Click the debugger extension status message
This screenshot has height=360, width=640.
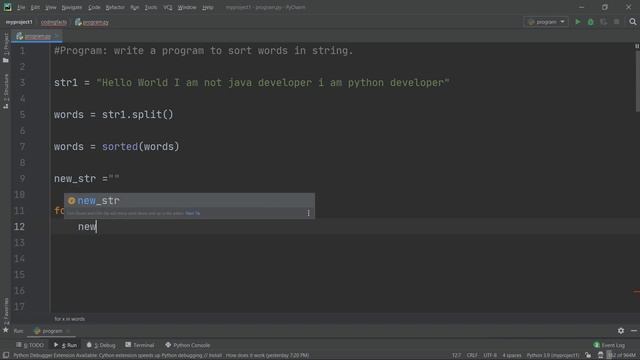pyautogui.click(x=161, y=356)
